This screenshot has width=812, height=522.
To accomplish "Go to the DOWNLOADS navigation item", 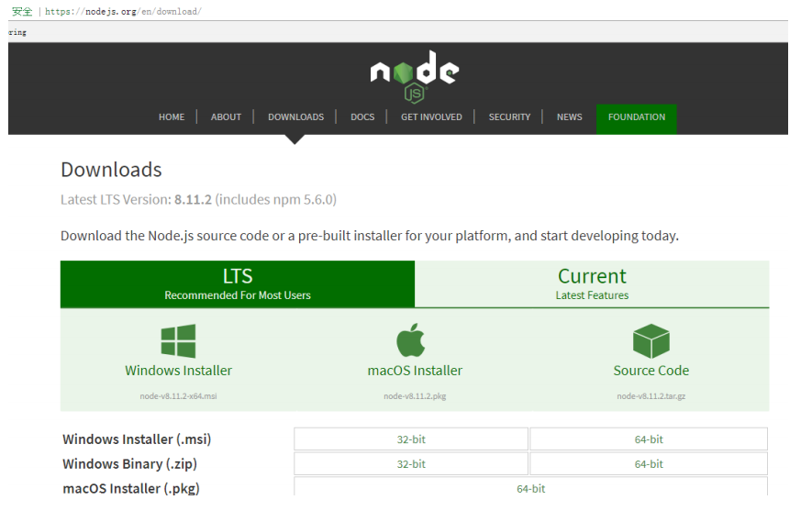I will pos(295,117).
